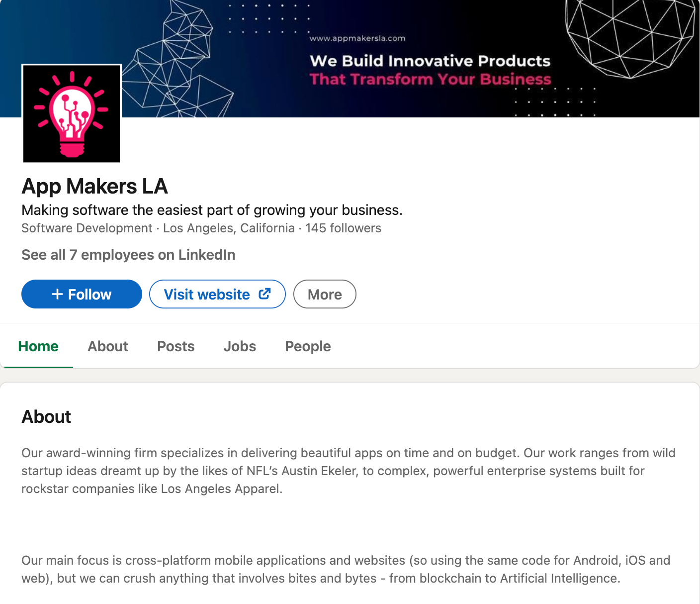This screenshot has width=700, height=604.
Task: Click the Software Development industry label
Action: [x=86, y=228]
